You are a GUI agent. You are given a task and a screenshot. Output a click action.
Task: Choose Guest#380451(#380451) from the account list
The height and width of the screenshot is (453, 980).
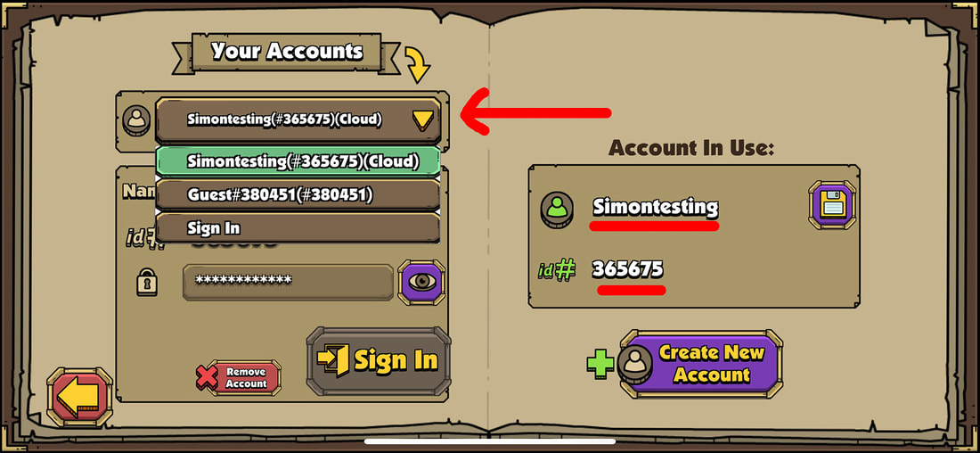[298, 195]
